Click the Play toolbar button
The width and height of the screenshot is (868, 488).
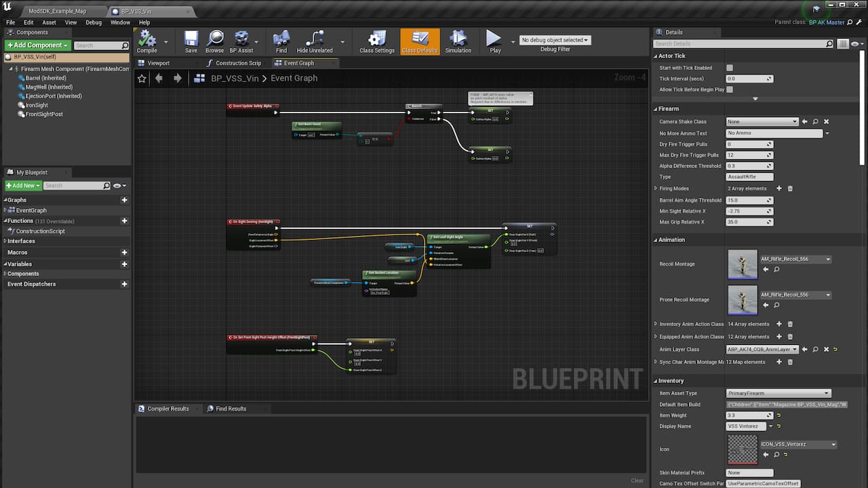tap(495, 41)
